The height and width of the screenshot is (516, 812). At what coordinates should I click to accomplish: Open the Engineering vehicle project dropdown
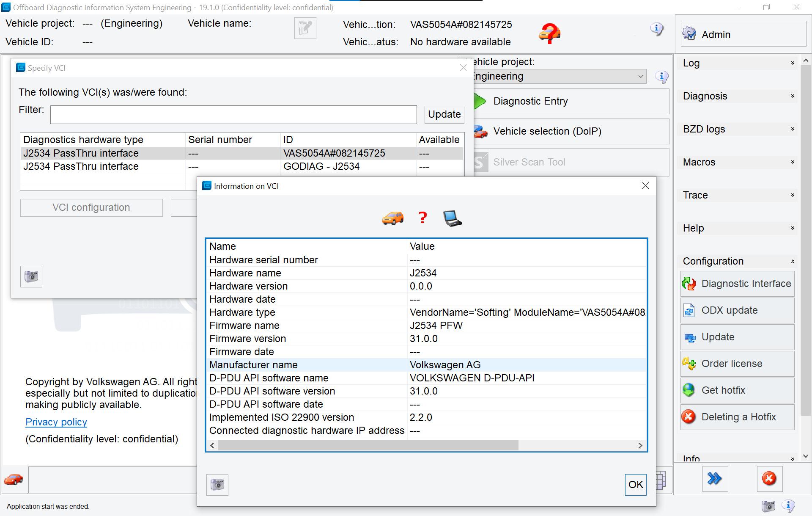[560, 76]
